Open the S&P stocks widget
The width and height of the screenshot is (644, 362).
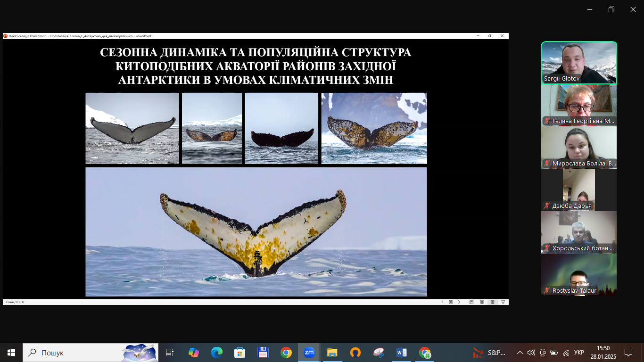pyautogui.click(x=489, y=353)
